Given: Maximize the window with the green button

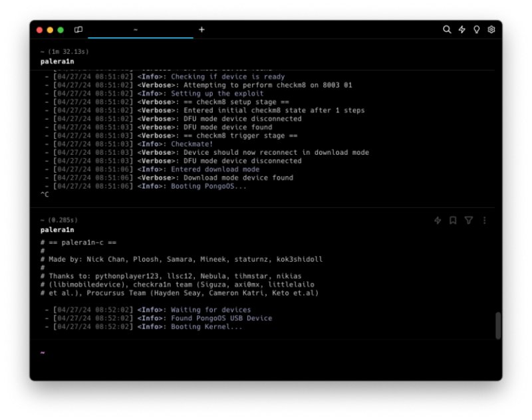Looking at the screenshot, I should [x=61, y=30].
